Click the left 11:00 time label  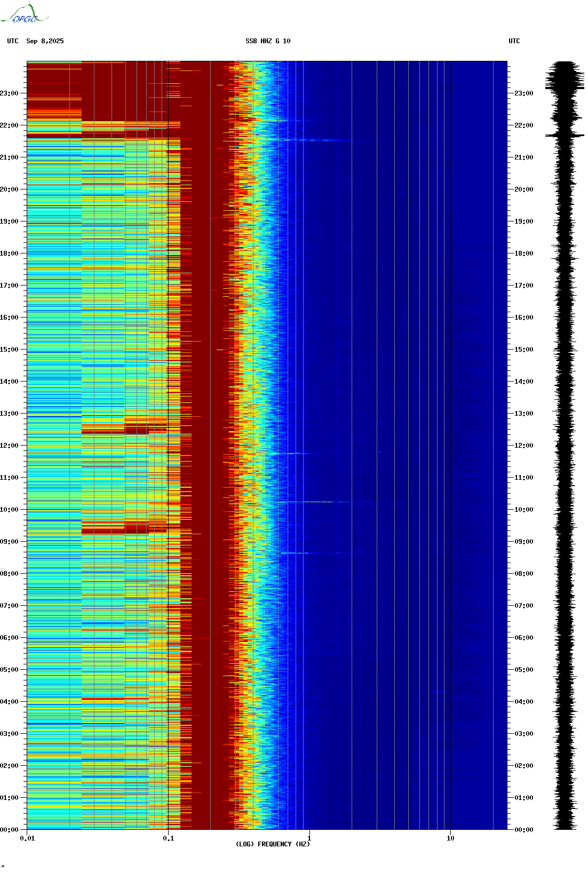(9, 478)
